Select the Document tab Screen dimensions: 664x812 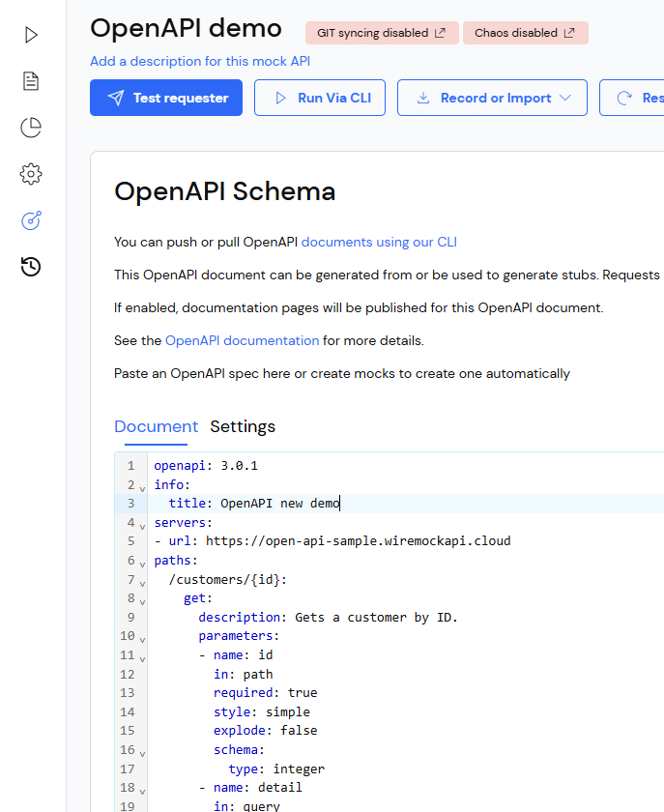156,426
